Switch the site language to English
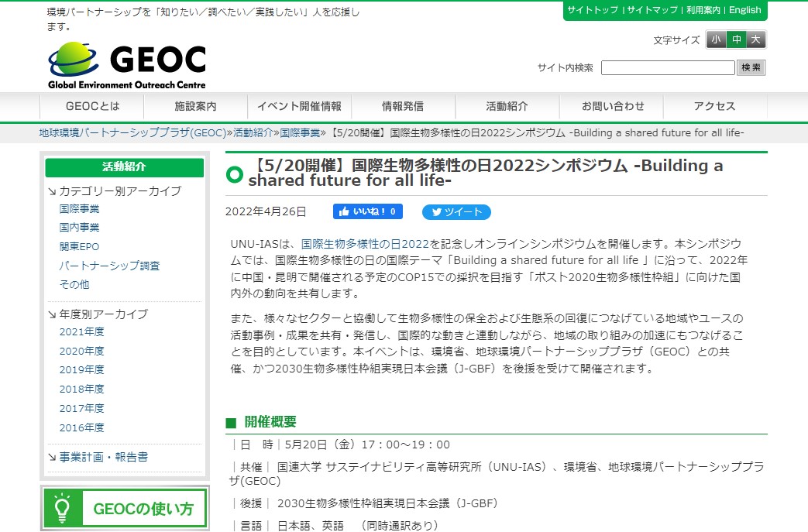 tap(744, 10)
